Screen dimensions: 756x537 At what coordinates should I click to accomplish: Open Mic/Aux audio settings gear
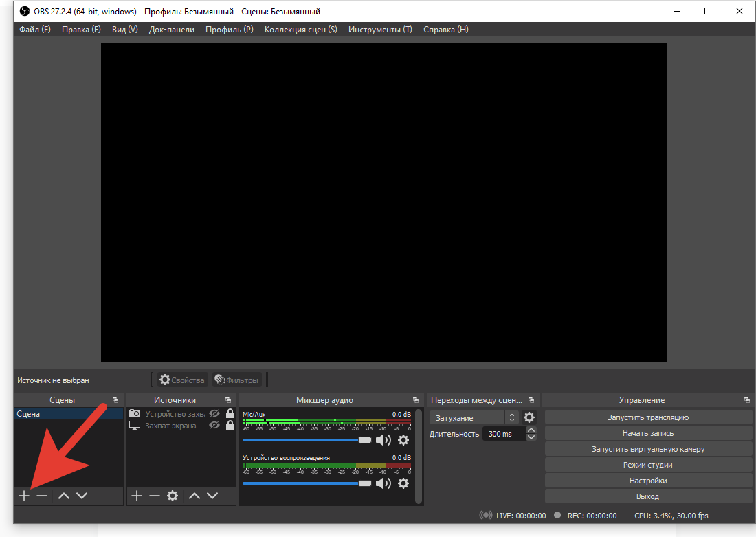point(403,440)
